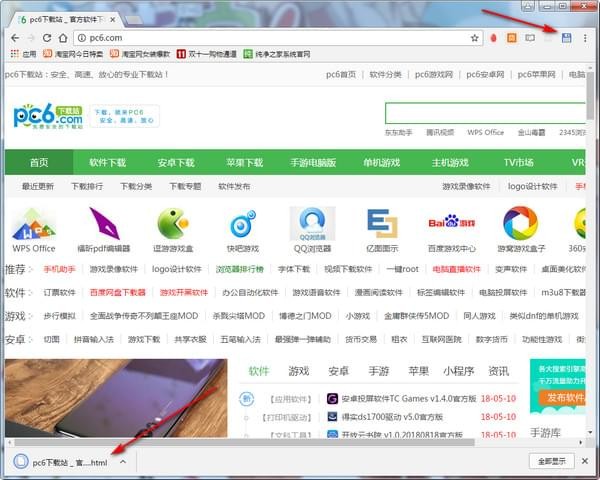The image size is (600, 480).
Task: Open the 手机助手 recommended link
Action: tap(59, 269)
